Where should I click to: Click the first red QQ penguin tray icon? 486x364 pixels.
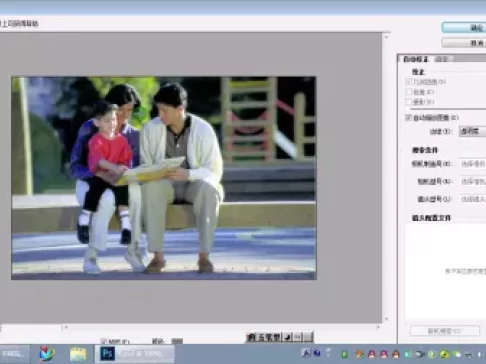(371, 354)
